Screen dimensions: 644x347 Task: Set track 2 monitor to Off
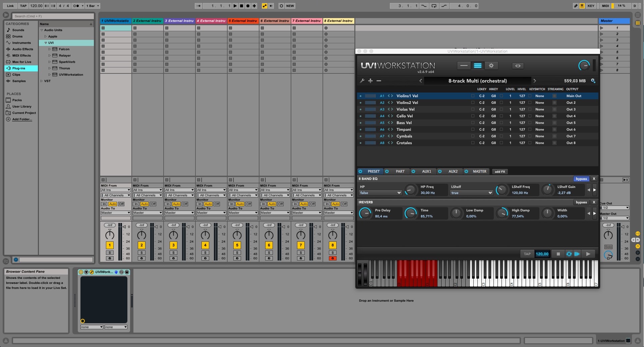pyautogui.click(x=153, y=204)
